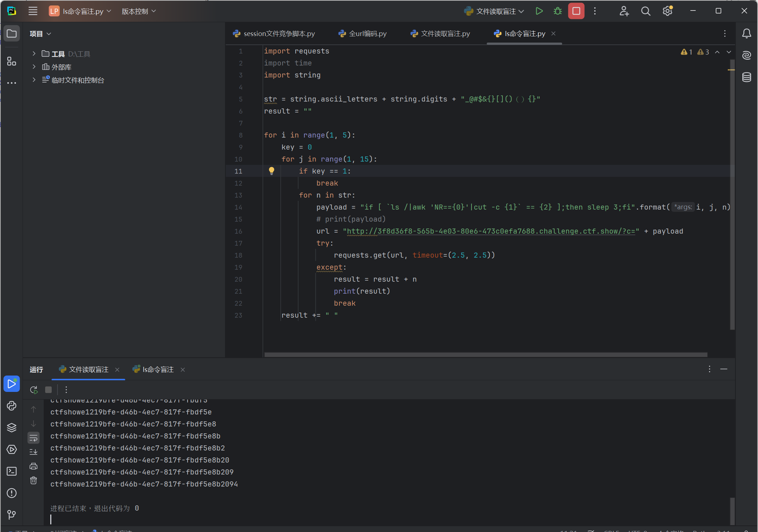This screenshot has height=532, width=758.
Task: Clear run output with trash icon
Action: coord(33,480)
